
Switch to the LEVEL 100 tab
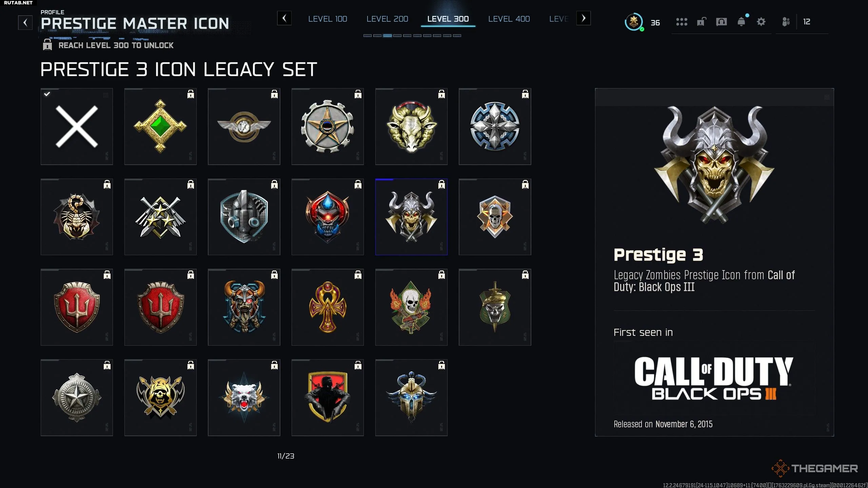coord(328,19)
